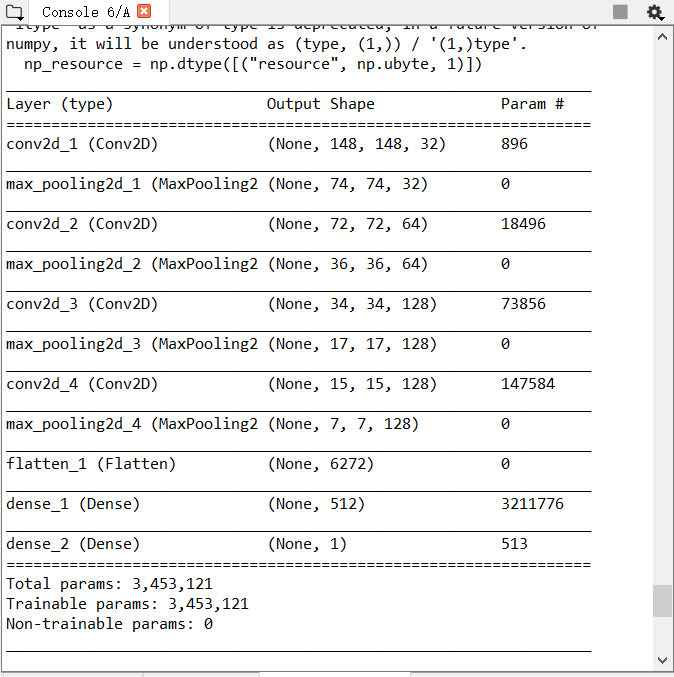The height and width of the screenshot is (677, 674).
Task: Click the 'max_pooling2d_3 (MaxPooling2' row text
Action: 132,345
